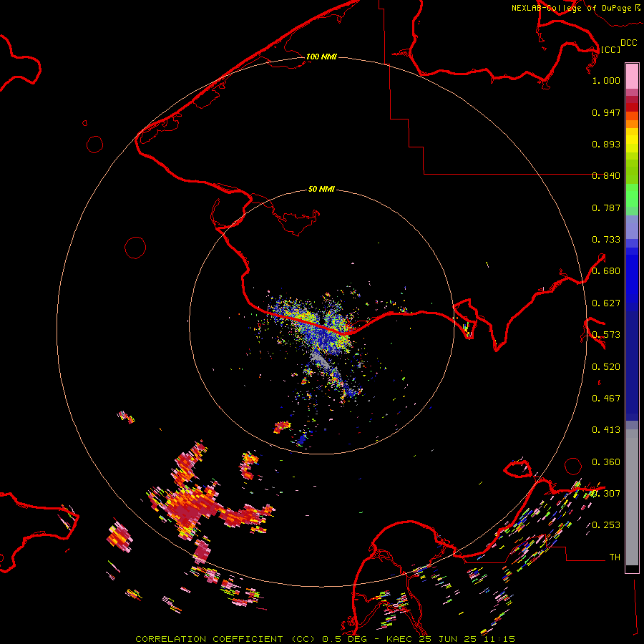
Task: Click the 0.787 scale value
Action: click(x=606, y=208)
